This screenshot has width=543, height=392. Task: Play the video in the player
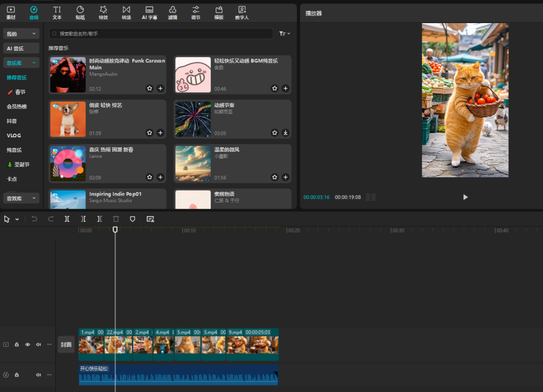click(465, 197)
